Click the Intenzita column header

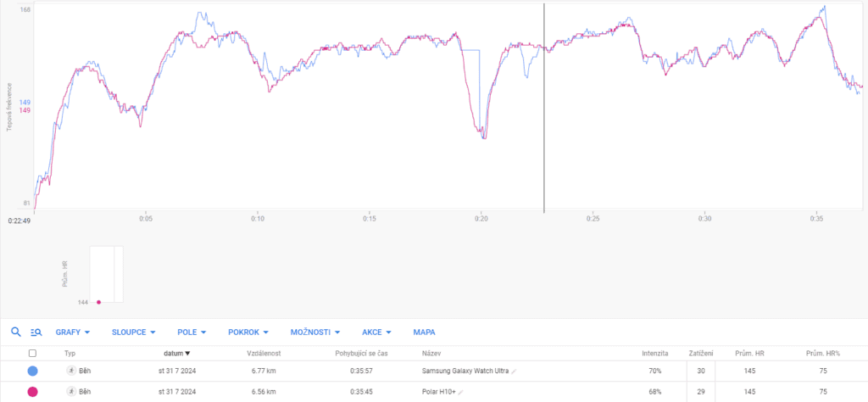(x=655, y=353)
